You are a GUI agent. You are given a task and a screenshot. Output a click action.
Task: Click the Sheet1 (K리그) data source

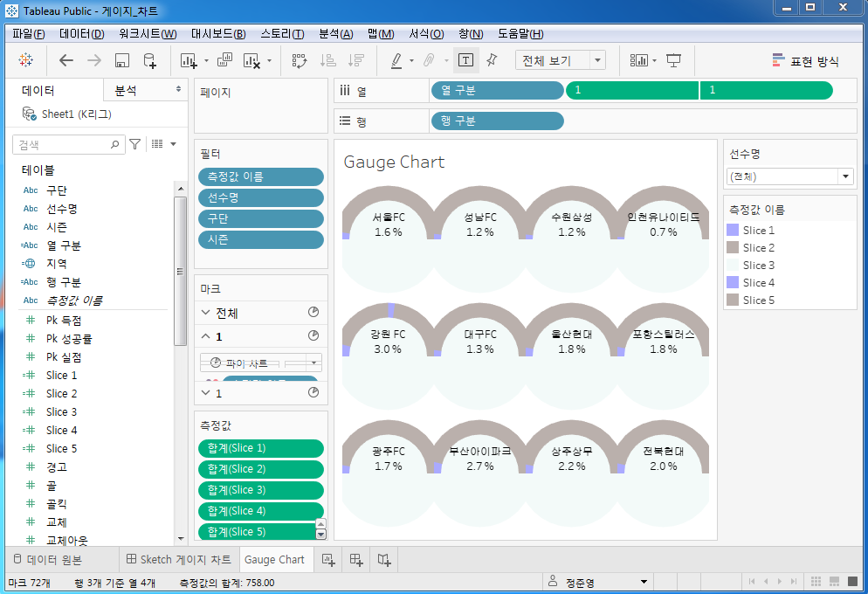(x=67, y=114)
